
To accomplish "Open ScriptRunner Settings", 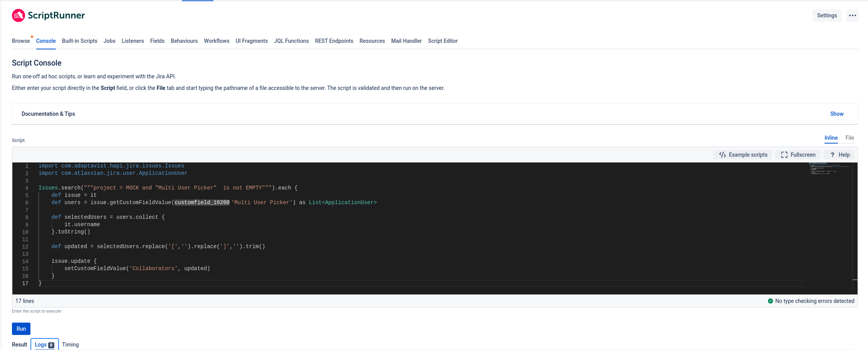I will [x=827, y=15].
